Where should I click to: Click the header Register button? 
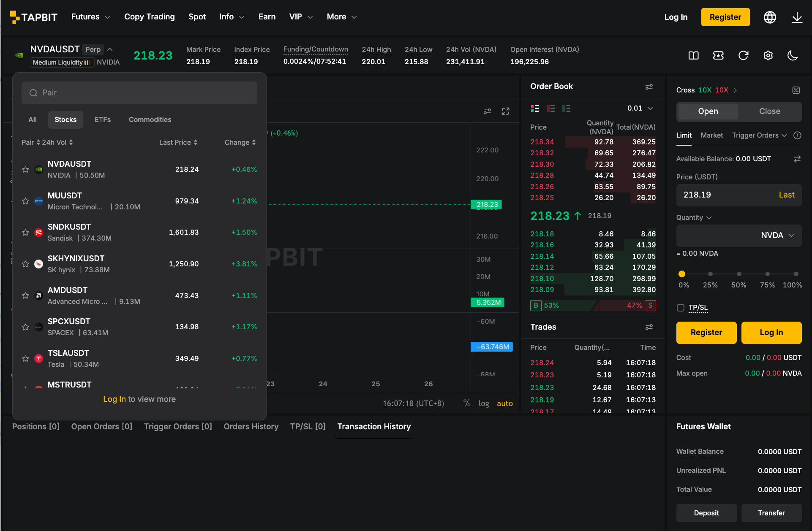tap(725, 17)
